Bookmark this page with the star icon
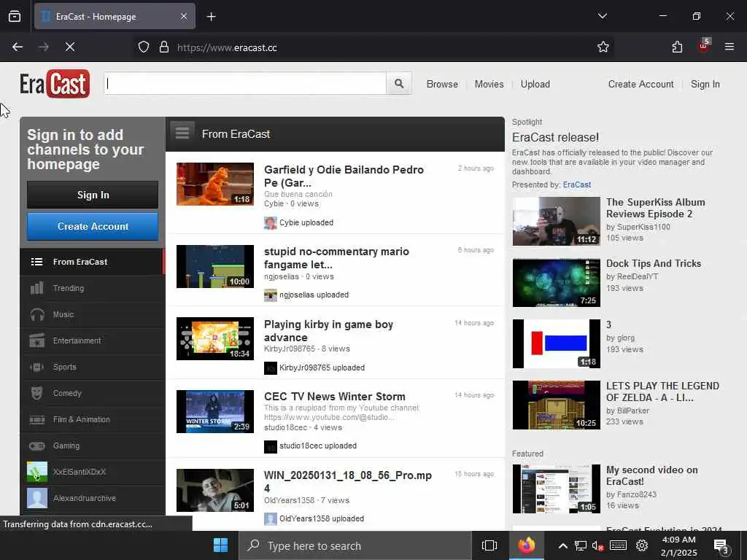 (603, 47)
